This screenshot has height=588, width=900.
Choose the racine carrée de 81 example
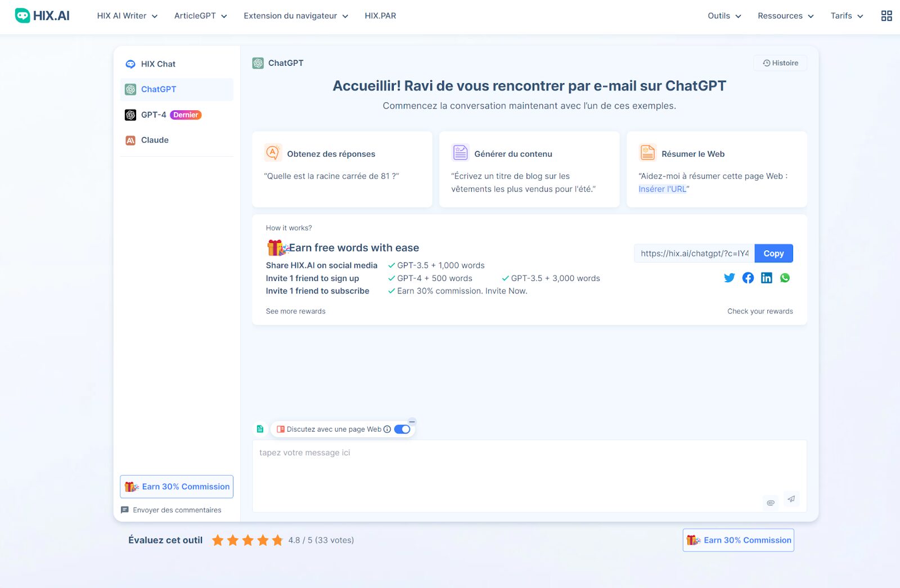click(331, 176)
